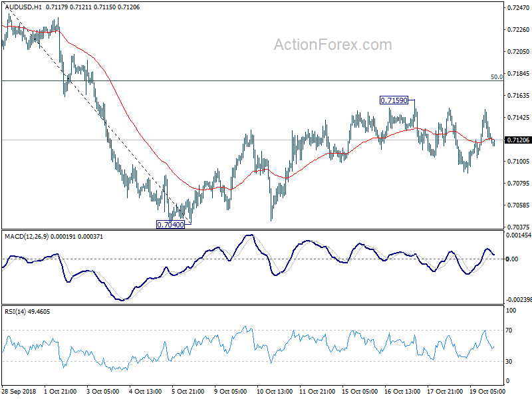532x399 pixels.
Task: Click the 28 Sep 2018 date label
Action: 19,391
